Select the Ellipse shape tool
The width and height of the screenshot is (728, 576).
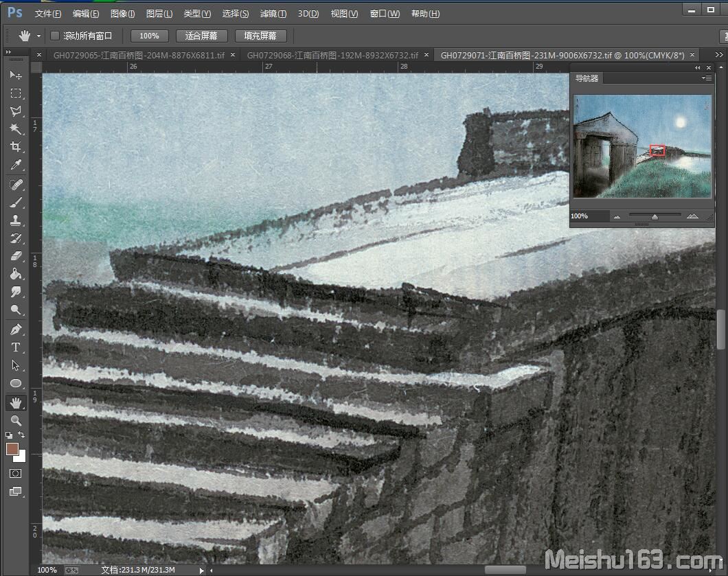[16, 383]
